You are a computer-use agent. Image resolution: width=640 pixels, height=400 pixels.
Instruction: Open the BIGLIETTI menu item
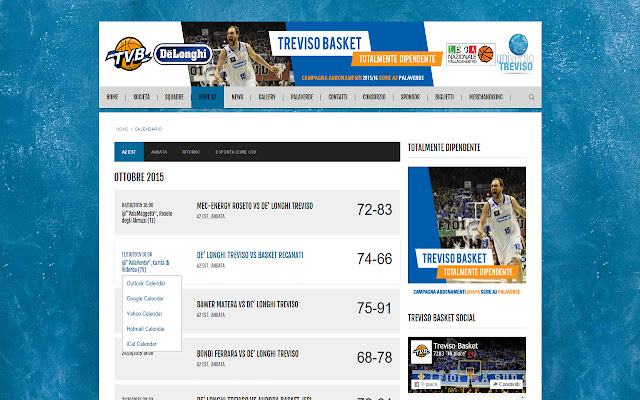pos(444,97)
